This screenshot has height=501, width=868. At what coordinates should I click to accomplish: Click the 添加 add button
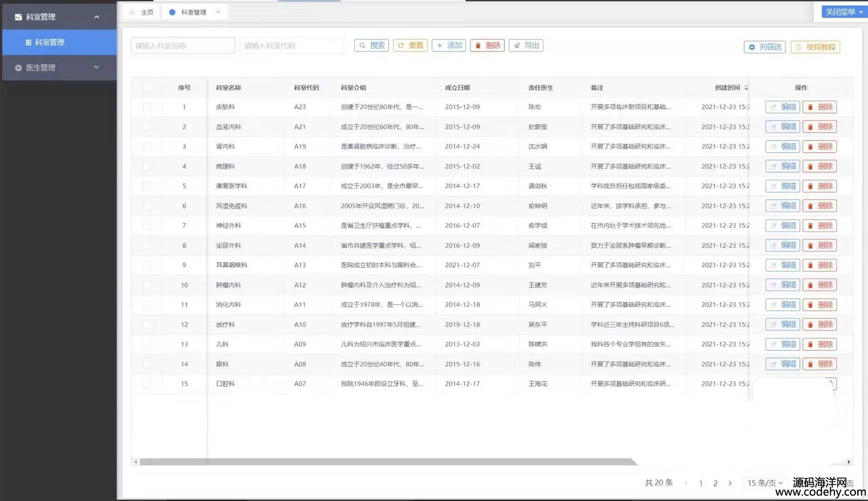(x=449, y=45)
